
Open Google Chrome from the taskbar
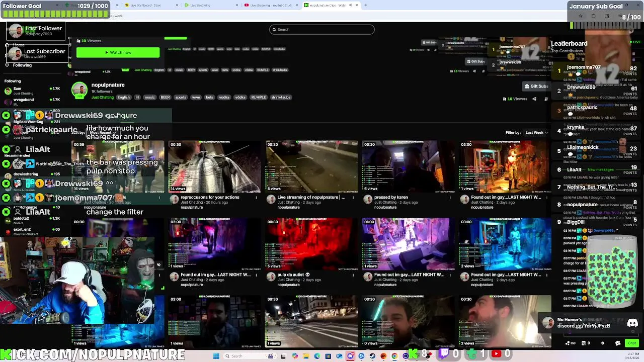coord(394,356)
